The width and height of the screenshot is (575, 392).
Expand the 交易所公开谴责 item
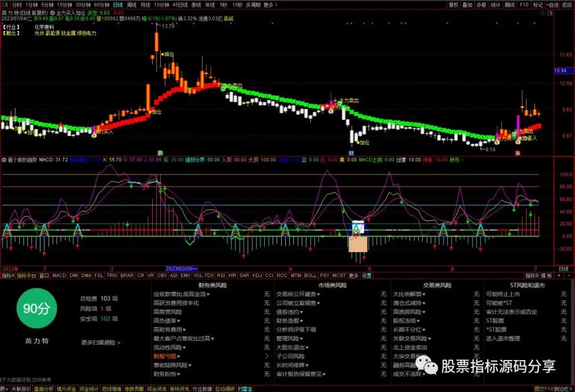point(298,294)
